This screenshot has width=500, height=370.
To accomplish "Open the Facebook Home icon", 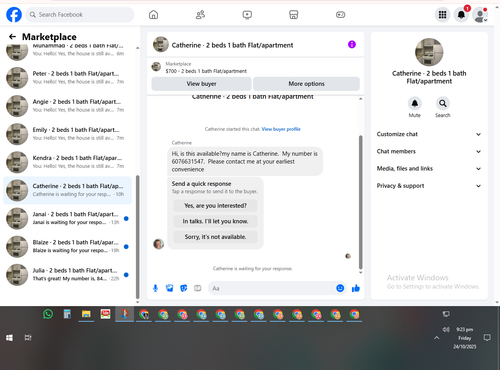I will point(153,15).
